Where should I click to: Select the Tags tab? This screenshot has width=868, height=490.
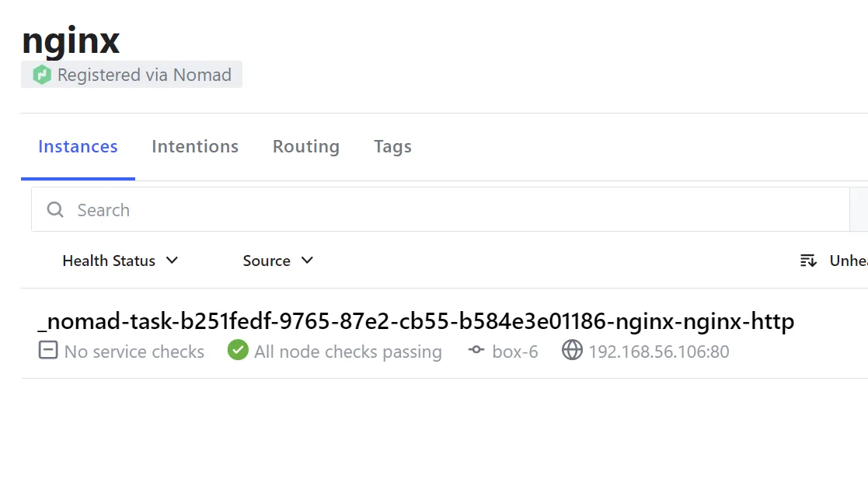click(x=392, y=147)
